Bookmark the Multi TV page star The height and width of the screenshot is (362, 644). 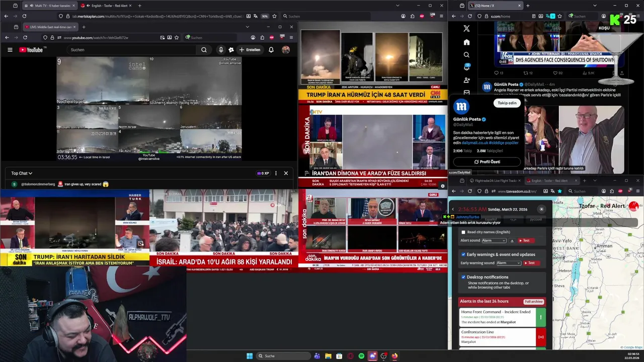click(275, 16)
